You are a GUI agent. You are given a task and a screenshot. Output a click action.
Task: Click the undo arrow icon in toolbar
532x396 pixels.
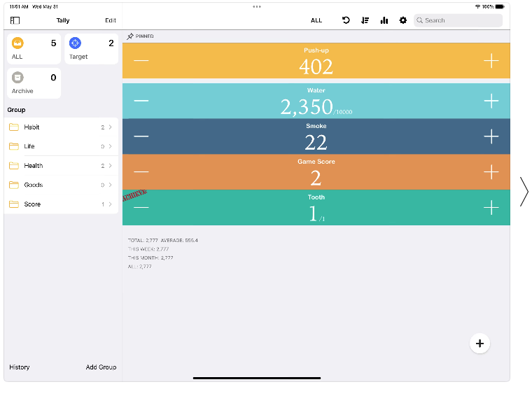[x=346, y=20]
